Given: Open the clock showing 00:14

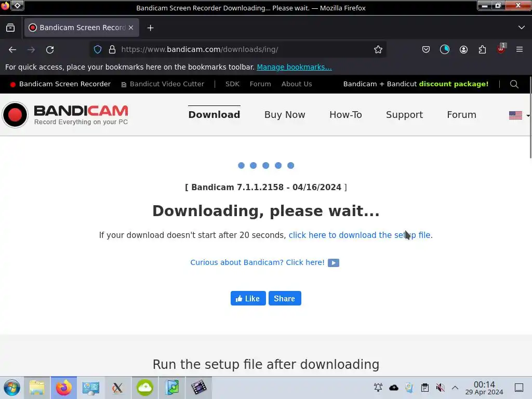Looking at the screenshot, I should click(484, 388).
